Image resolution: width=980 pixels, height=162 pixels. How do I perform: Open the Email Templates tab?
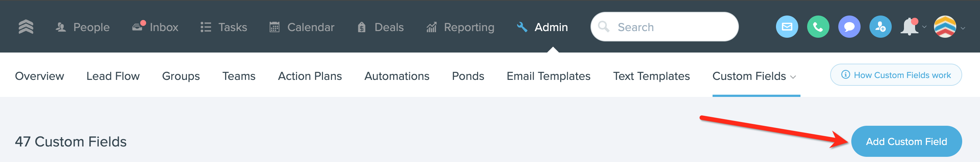coord(548,76)
